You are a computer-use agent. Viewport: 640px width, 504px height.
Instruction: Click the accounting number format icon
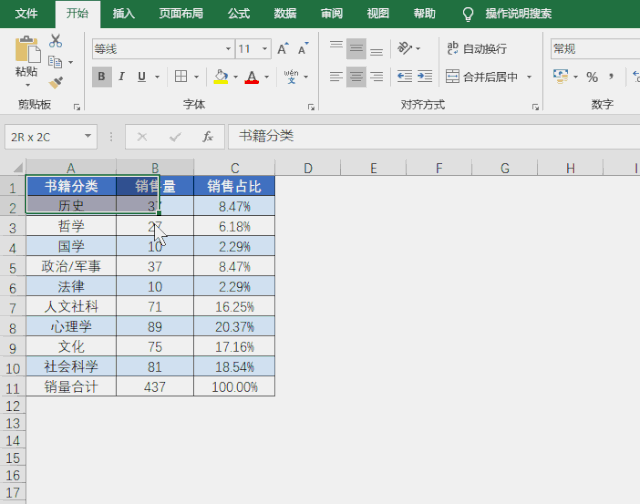[x=560, y=76]
